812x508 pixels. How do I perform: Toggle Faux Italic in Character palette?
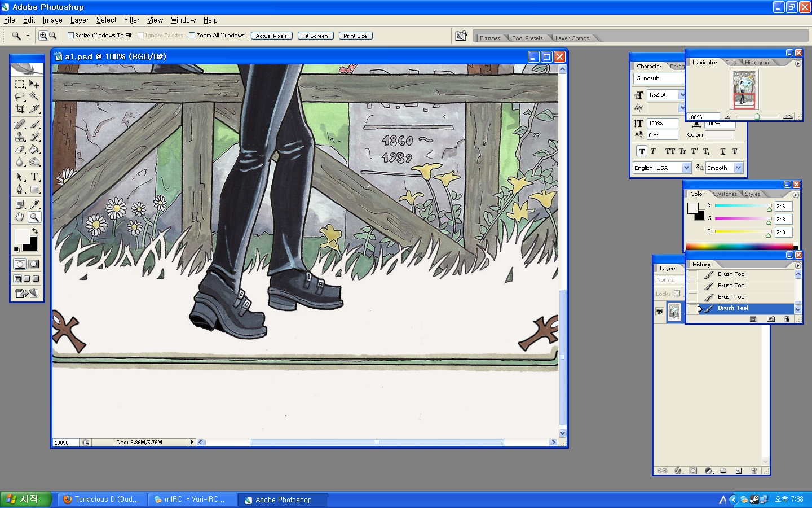tap(653, 151)
